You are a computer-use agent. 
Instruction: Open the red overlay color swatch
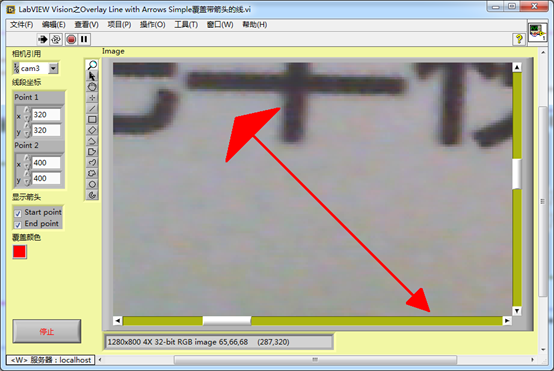[x=19, y=252]
